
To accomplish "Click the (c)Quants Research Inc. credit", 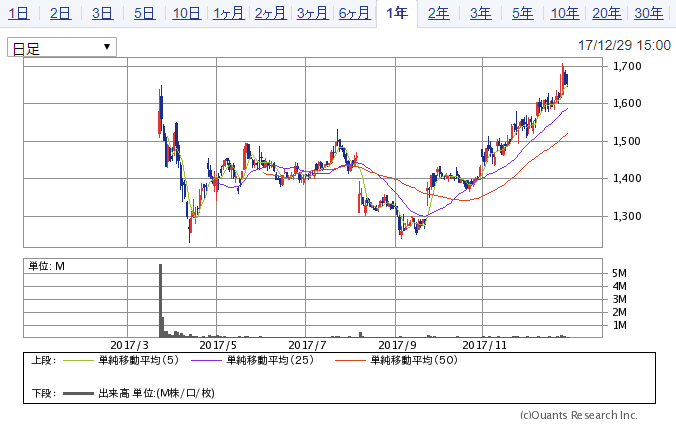I will (x=579, y=415).
